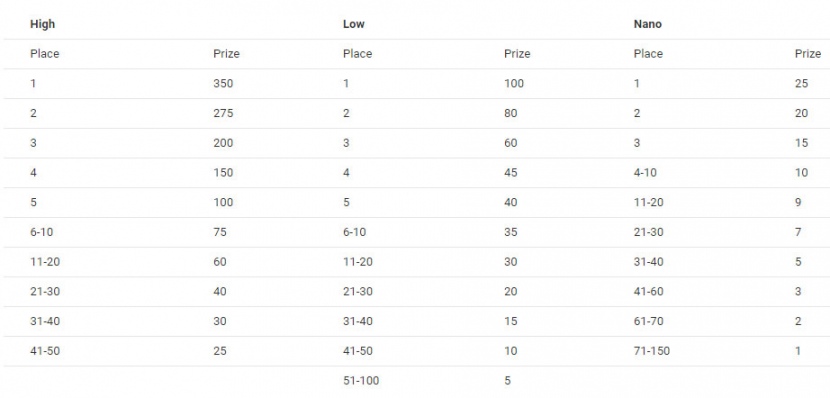Click the 80 prize in Low table
The image size is (830, 398).
click(510, 113)
